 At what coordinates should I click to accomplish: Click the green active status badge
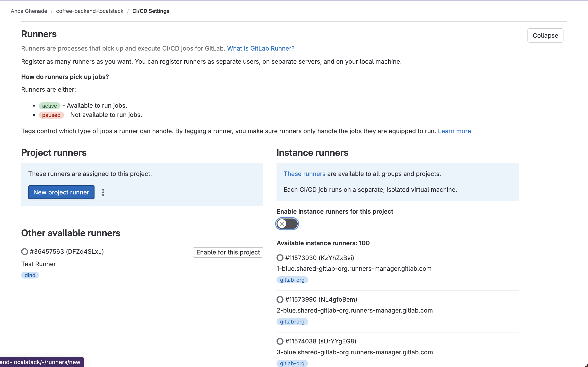[x=49, y=106]
